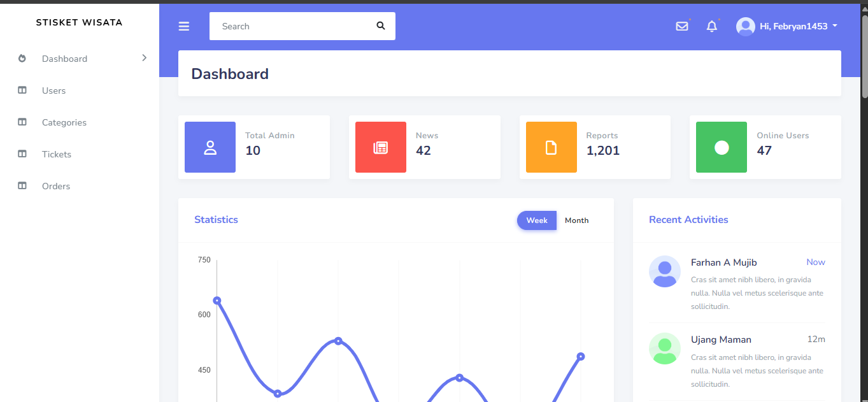Click the 12m timestamp

[816, 340]
